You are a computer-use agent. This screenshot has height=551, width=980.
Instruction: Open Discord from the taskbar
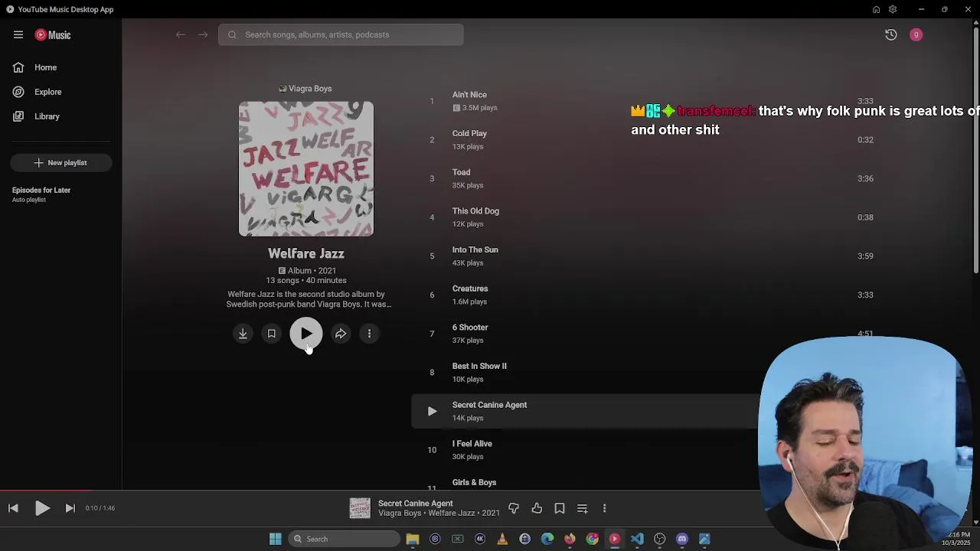[x=682, y=539]
